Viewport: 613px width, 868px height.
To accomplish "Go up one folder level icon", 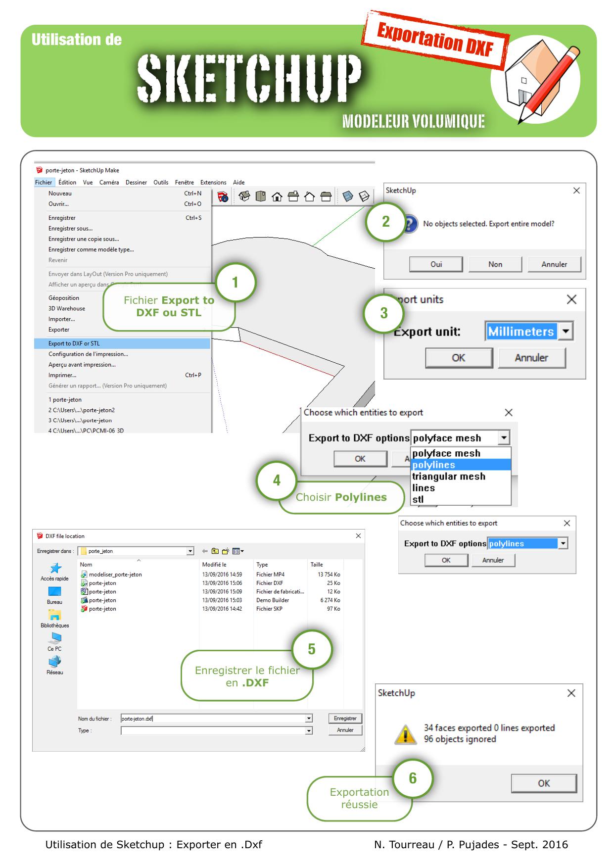I will point(215,551).
